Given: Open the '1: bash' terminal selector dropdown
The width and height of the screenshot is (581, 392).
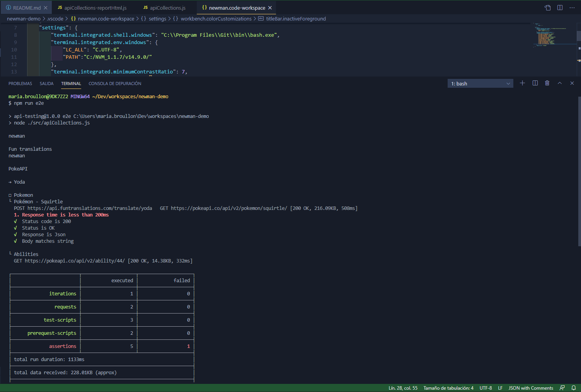Looking at the screenshot, I should point(480,84).
